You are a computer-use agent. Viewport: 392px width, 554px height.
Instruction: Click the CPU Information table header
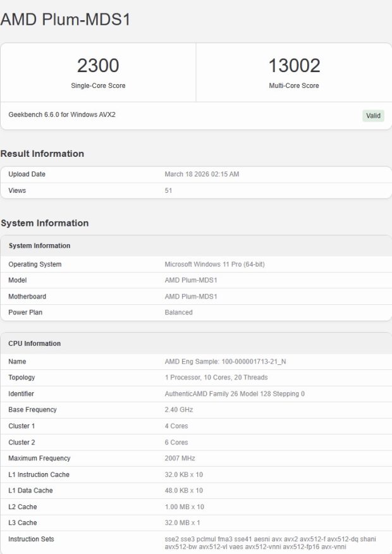35,343
